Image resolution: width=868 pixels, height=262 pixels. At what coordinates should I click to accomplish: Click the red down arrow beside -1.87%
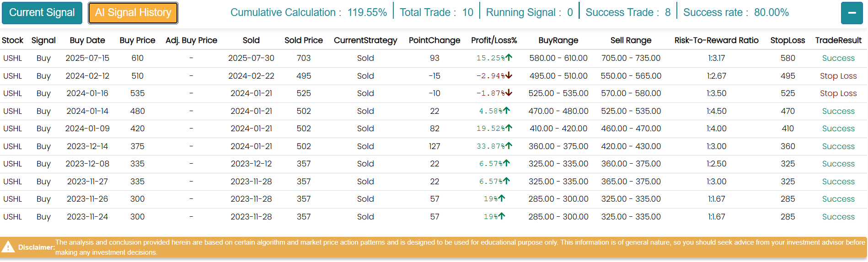[x=509, y=93]
